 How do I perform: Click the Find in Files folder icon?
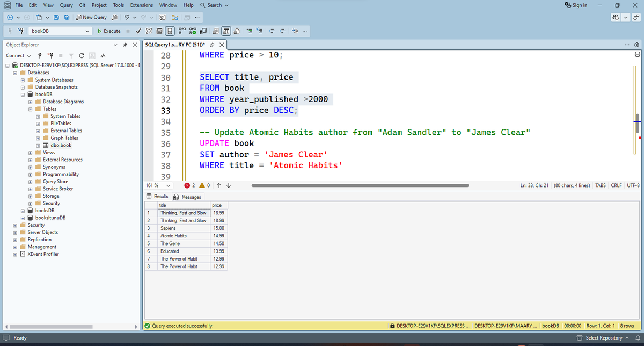[x=175, y=17]
